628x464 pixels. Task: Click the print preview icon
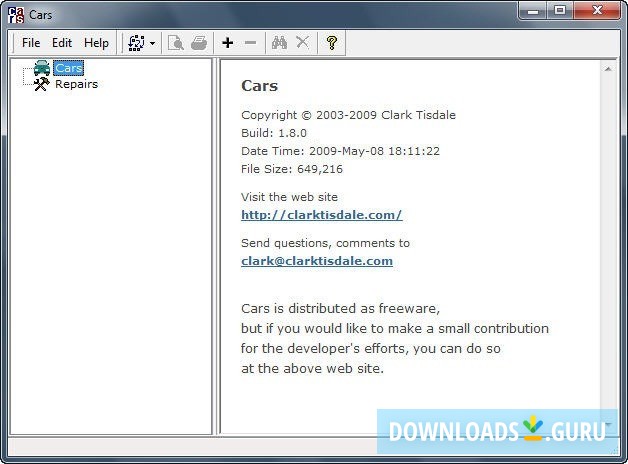pyautogui.click(x=175, y=42)
